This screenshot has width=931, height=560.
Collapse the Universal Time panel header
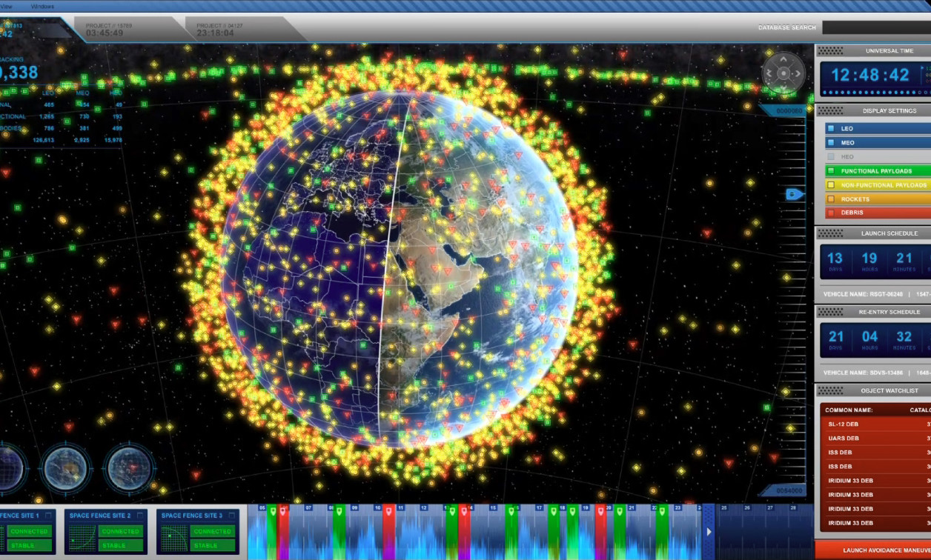[x=873, y=50]
